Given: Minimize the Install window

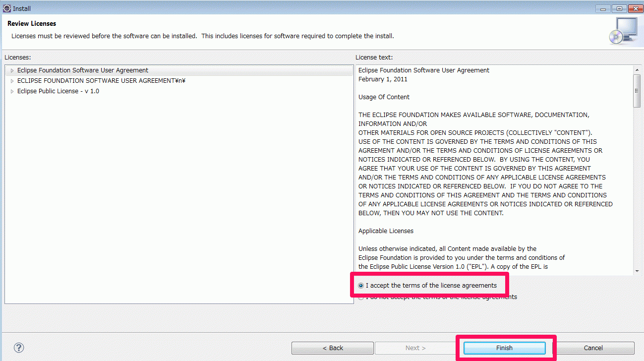Looking at the screenshot, I should coord(603,8).
